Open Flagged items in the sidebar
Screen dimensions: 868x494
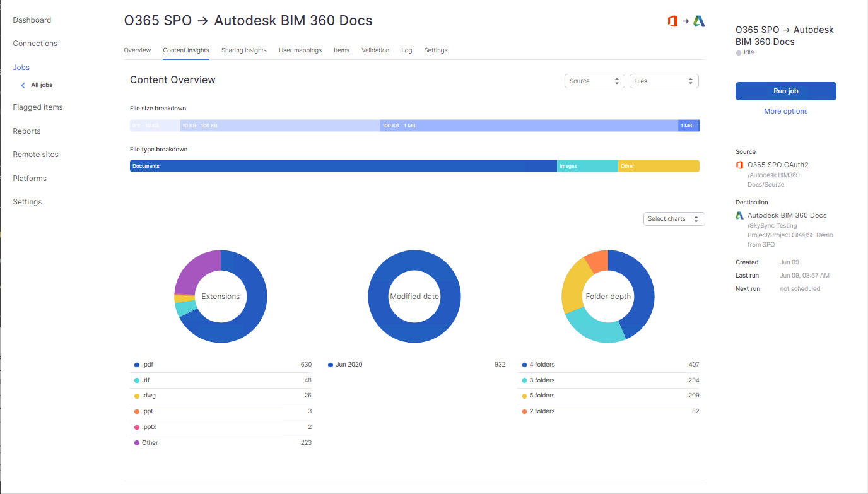click(x=38, y=107)
